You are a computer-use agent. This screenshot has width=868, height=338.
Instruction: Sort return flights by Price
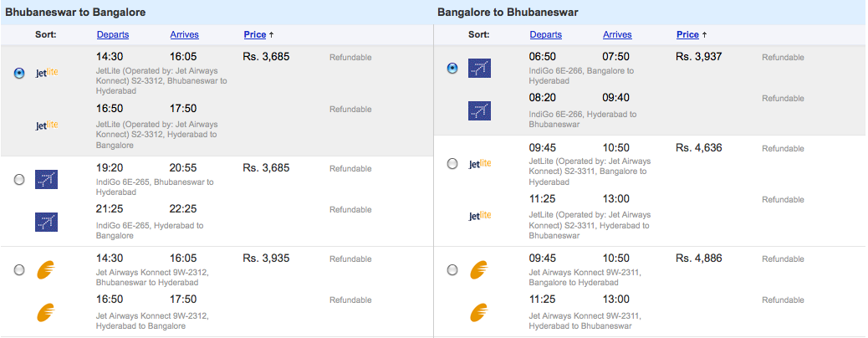688,34
